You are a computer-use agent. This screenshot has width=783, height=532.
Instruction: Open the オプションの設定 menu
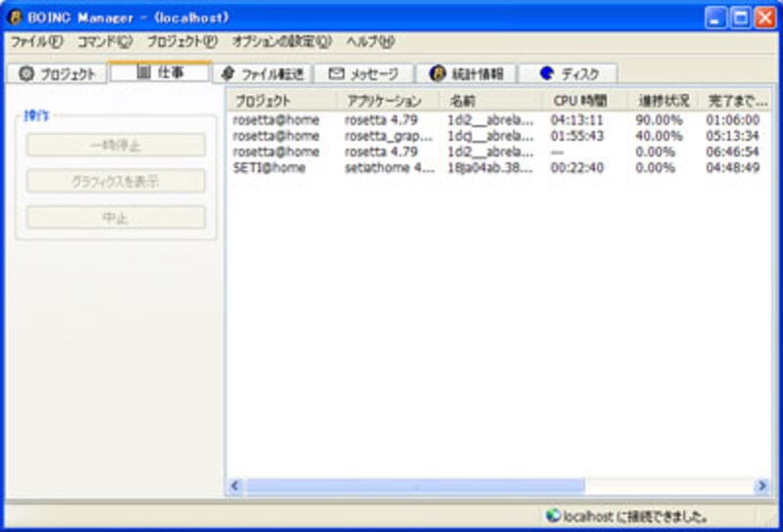point(282,41)
